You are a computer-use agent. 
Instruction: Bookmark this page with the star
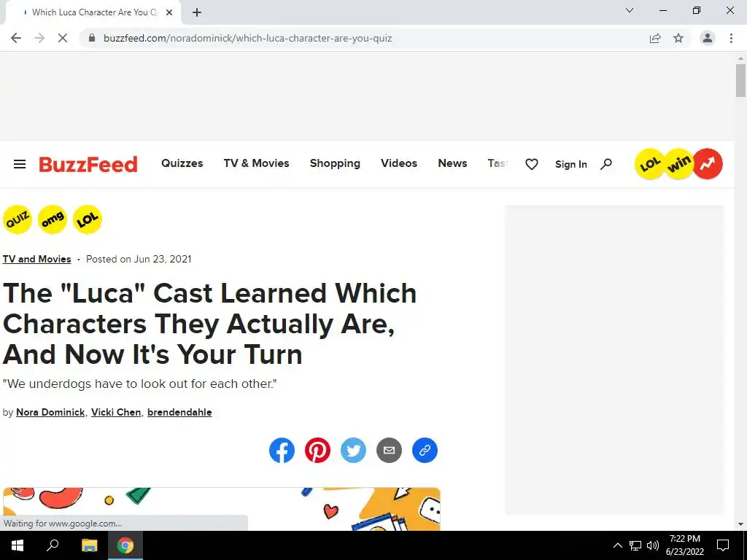point(678,38)
